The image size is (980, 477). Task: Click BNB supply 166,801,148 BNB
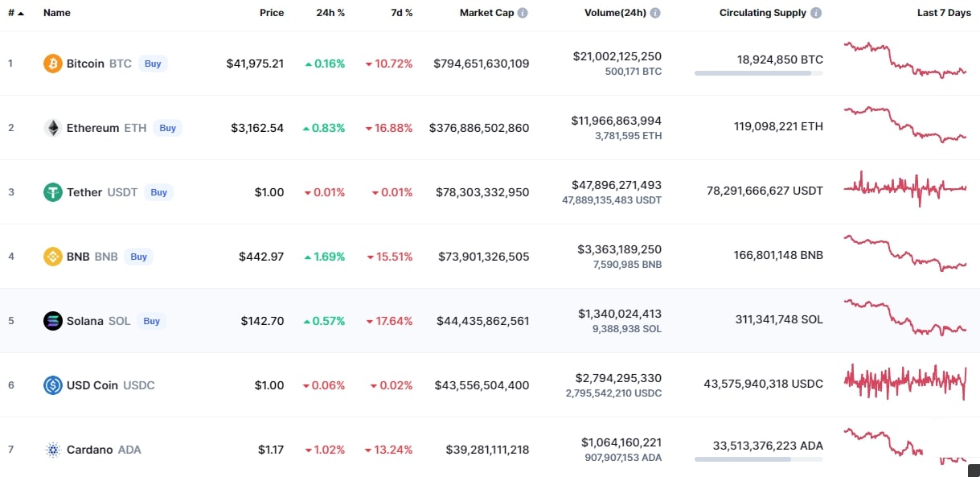click(778, 255)
